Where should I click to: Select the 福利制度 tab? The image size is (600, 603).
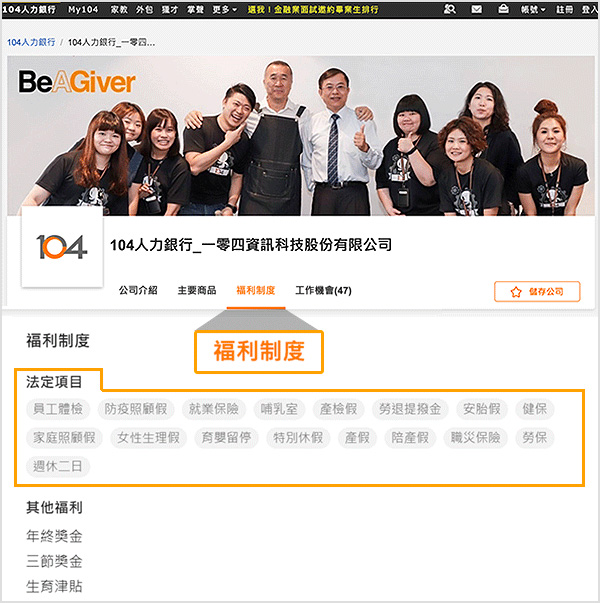(256, 290)
